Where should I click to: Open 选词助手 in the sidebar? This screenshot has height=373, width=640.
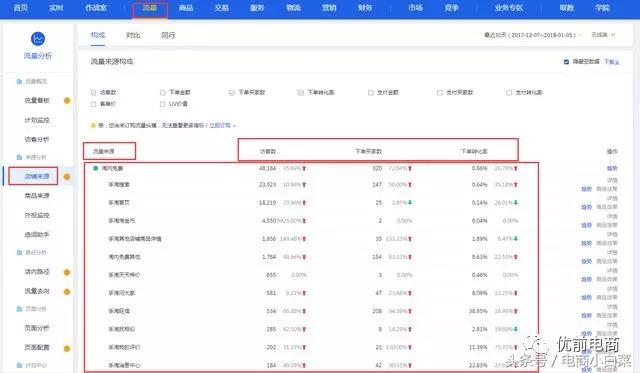tap(37, 235)
